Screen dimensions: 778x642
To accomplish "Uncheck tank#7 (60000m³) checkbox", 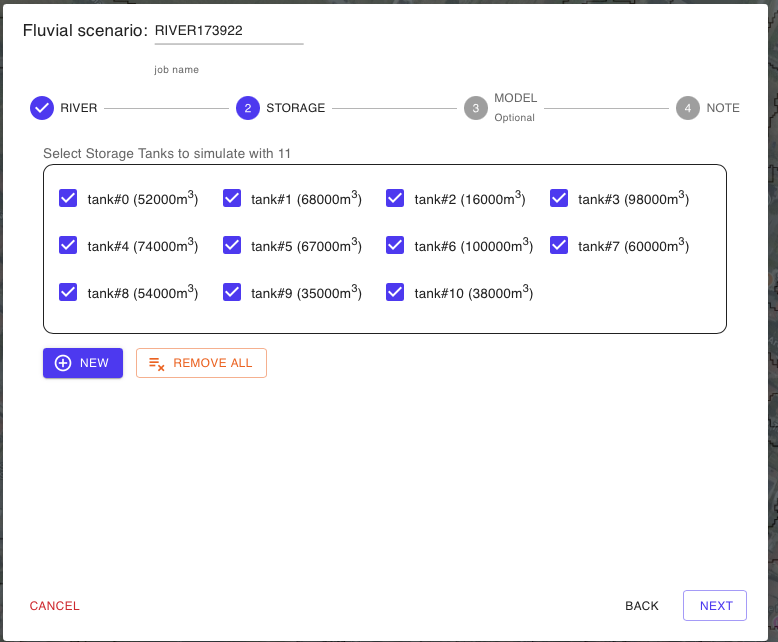I will click(x=559, y=245).
